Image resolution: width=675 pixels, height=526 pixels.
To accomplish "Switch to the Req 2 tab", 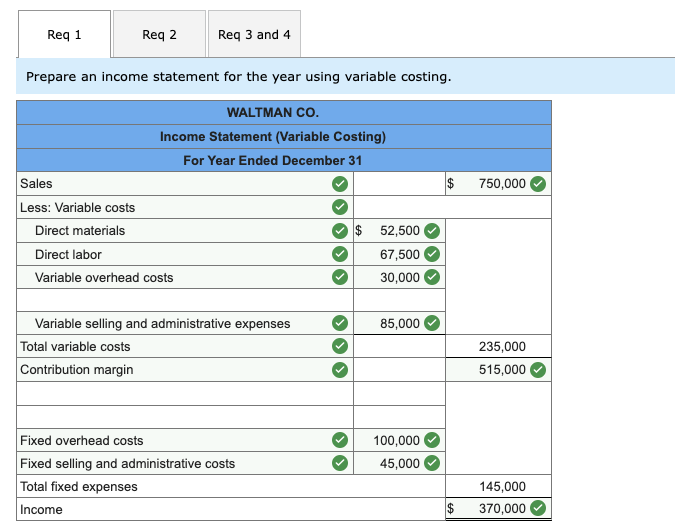I will [x=159, y=34].
